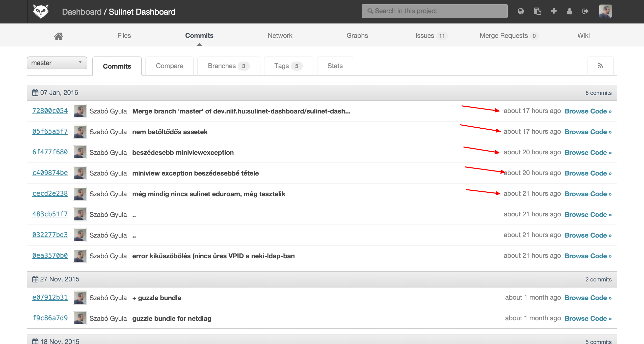The width and height of the screenshot is (644, 344).
Task: Open commit hash f9c86a7d9
Action: 50,318
